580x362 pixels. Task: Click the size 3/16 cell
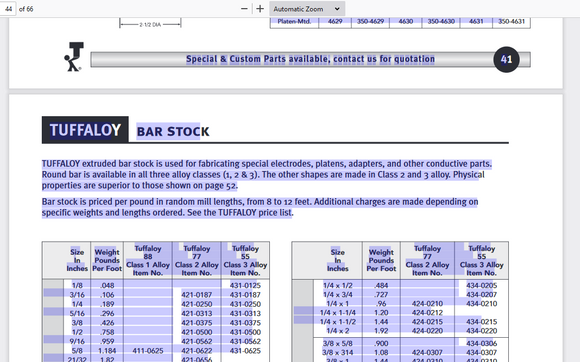click(77, 295)
